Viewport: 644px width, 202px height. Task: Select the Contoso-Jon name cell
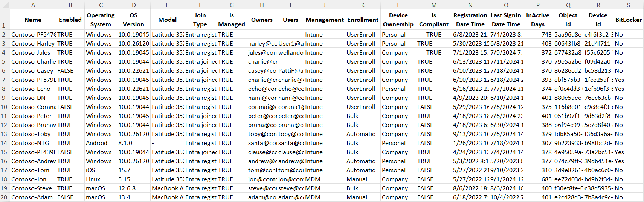(33, 179)
